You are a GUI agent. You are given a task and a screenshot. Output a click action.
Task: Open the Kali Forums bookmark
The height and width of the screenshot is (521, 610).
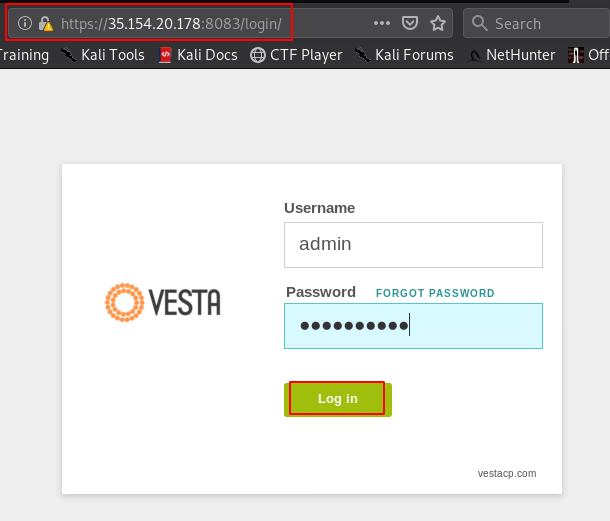tap(404, 55)
